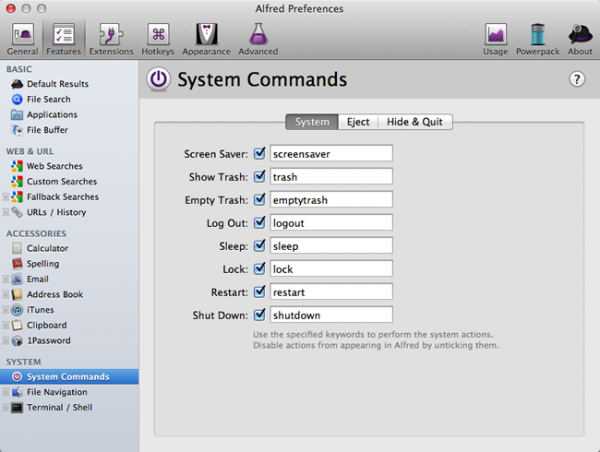The image size is (600, 452).
Task: Untick the Restart checkbox
Action: (x=260, y=292)
